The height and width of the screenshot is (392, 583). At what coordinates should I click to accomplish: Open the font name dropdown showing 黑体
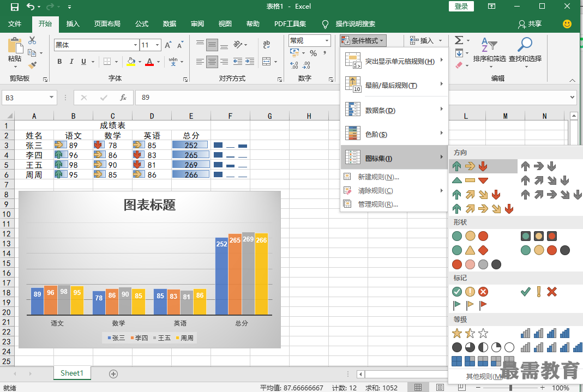135,45
